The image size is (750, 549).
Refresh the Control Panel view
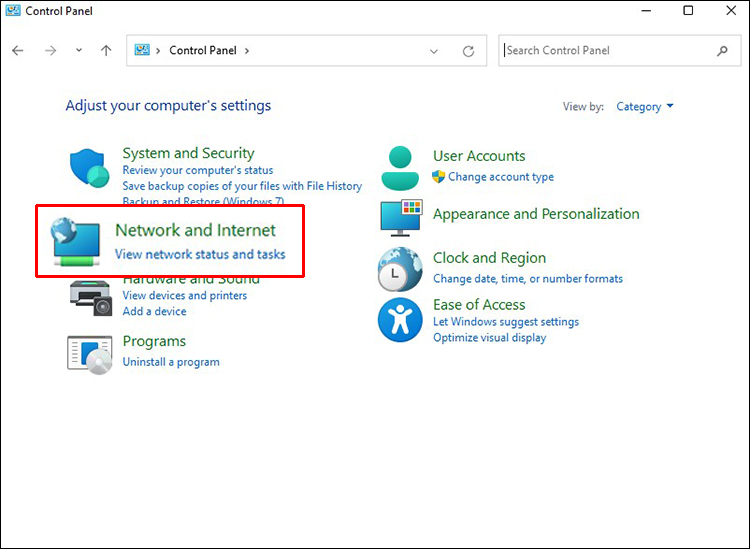click(468, 51)
